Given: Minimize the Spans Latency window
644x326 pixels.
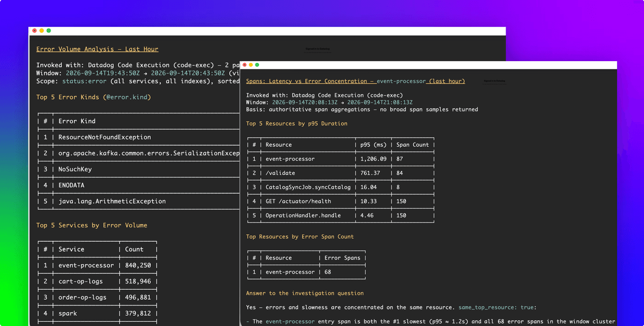Looking at the screenshot, I should [251, 65].
